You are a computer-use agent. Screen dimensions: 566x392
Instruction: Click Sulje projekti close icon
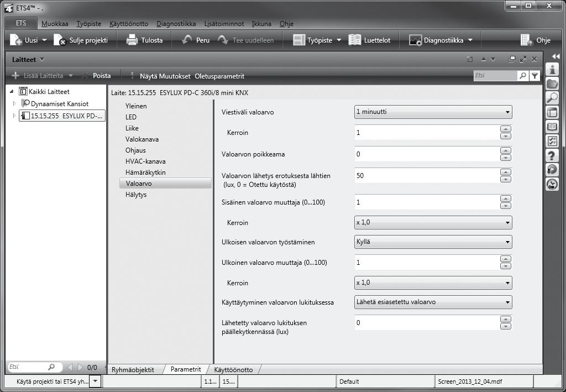click(60, 40)
